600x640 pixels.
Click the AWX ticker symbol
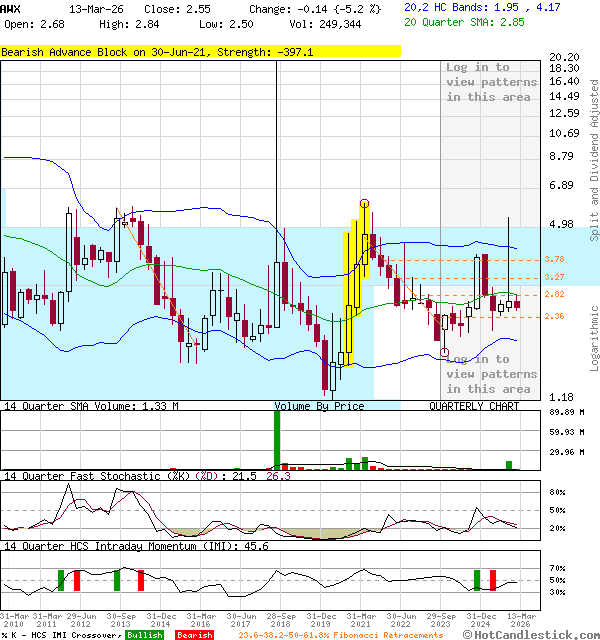pyautogui.click(x=11, y=8)
